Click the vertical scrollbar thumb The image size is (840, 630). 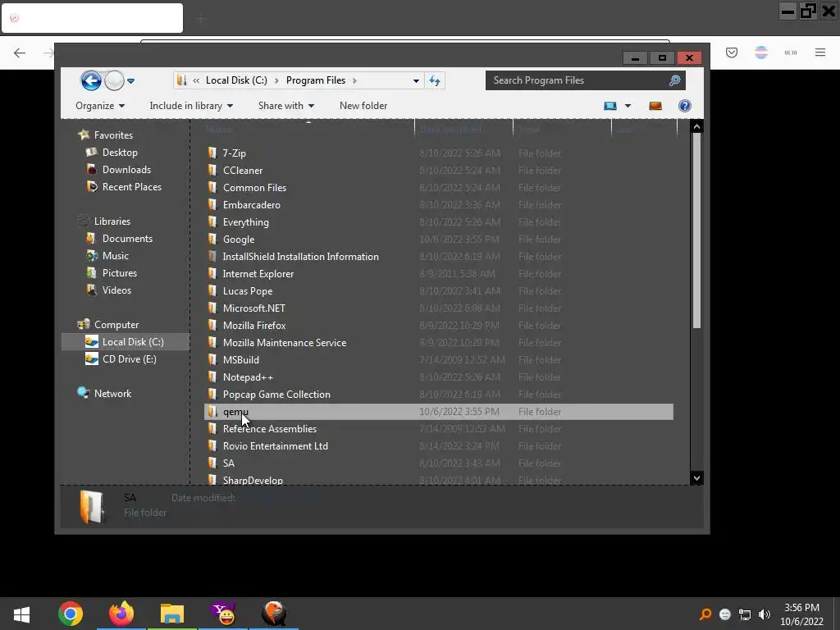(x=696, y=231)
